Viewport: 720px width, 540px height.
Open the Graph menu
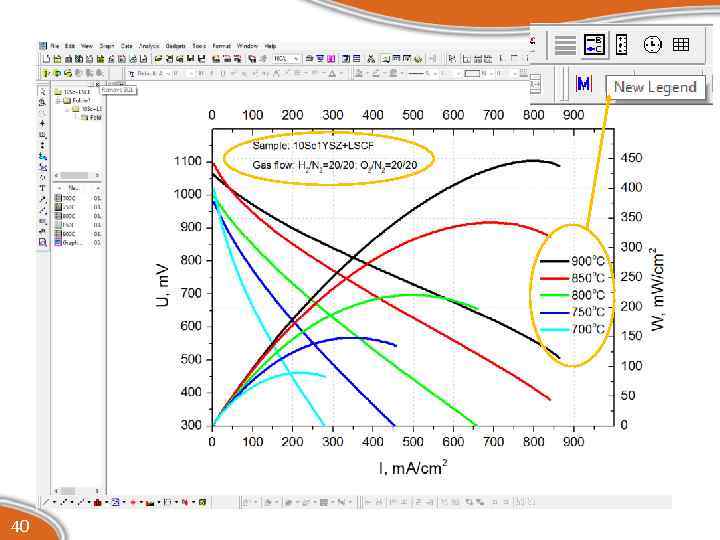(x=107, y=46)
